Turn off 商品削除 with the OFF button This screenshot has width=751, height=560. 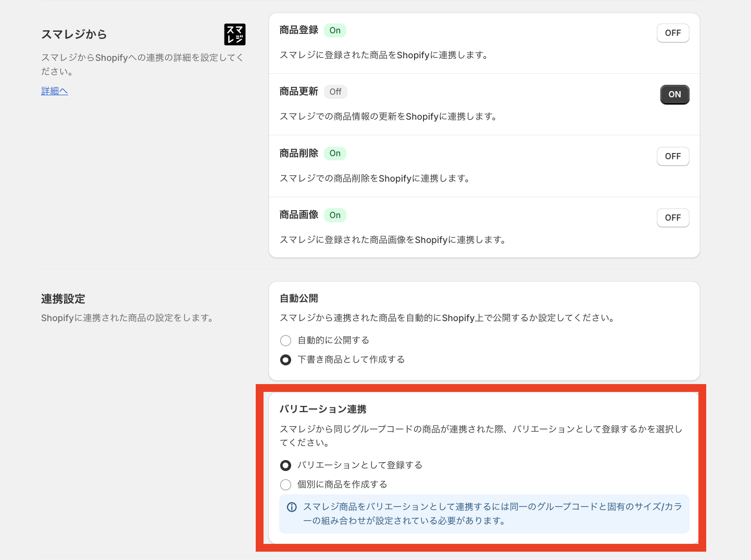[673, 156]
